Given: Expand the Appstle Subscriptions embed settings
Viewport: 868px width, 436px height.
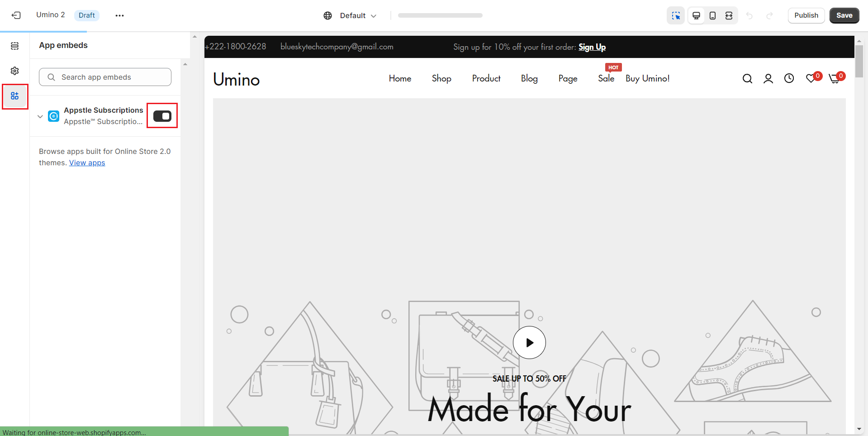Looking at the screenshot, I should (x=40, y=116).
